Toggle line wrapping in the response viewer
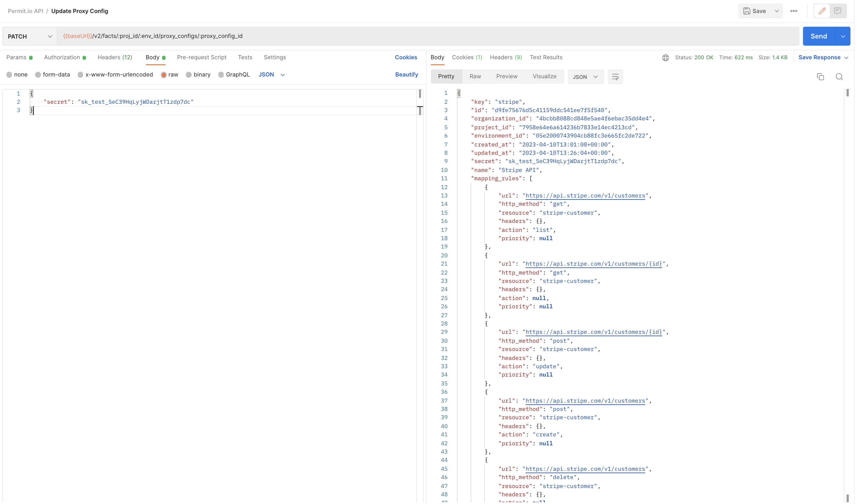857x504 pixels. click(615, 77)
